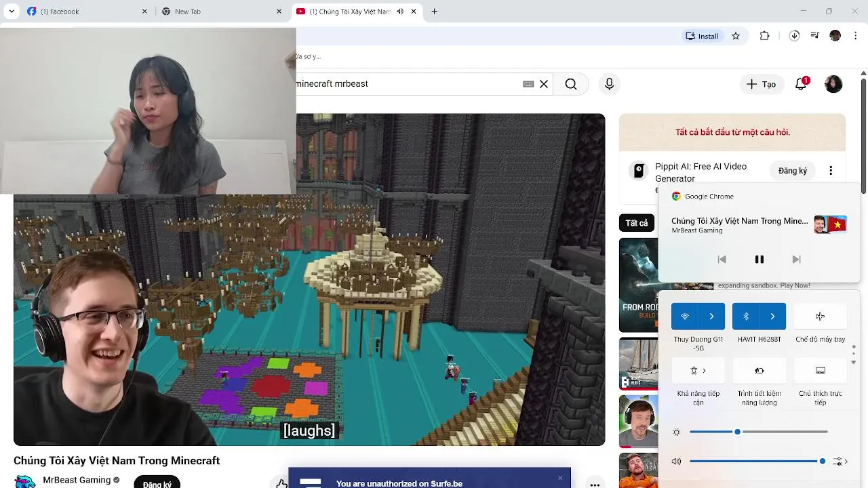The height and width of the screenshot is (488, 868).
Task: Open Pippit AI ad three-dot options
Action: (831, 171)
